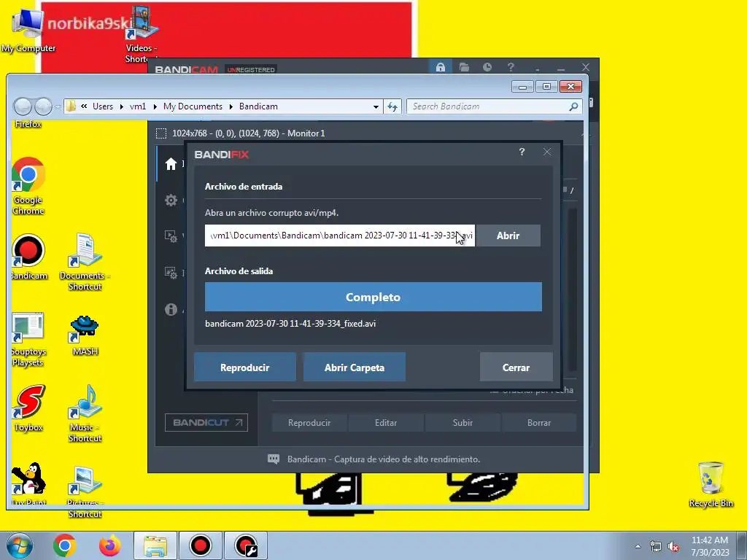747x560 pixels.
Task: Click the search magnifier in Explorer
Action: coord(573,106)
